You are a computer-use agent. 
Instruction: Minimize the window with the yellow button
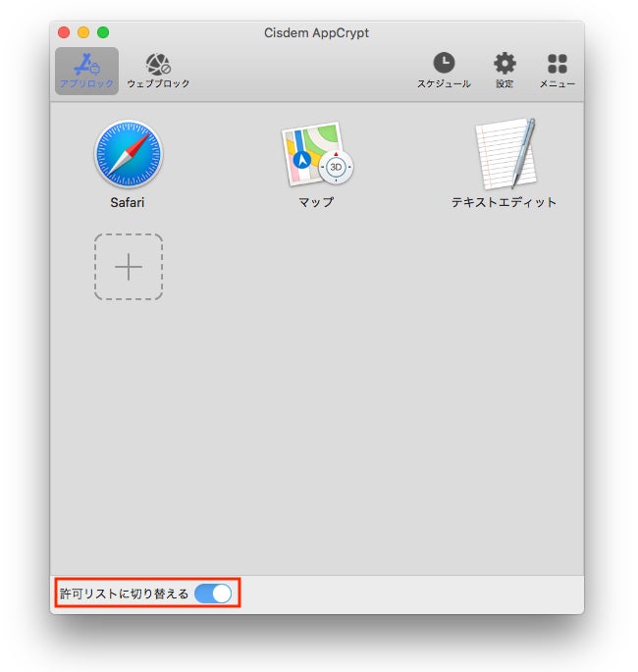tap(83, 32)
